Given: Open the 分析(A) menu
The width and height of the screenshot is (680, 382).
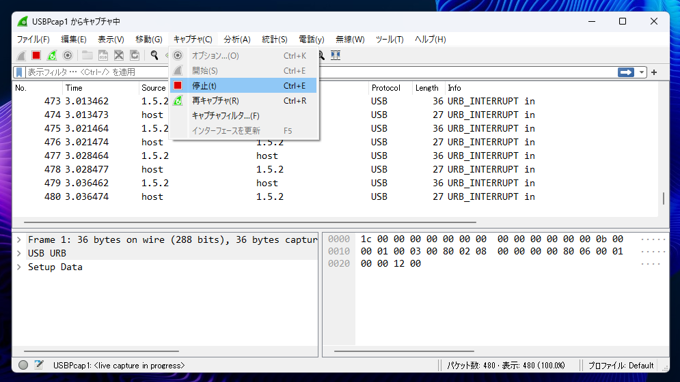Looking at the screenshot, I should 237,39.
